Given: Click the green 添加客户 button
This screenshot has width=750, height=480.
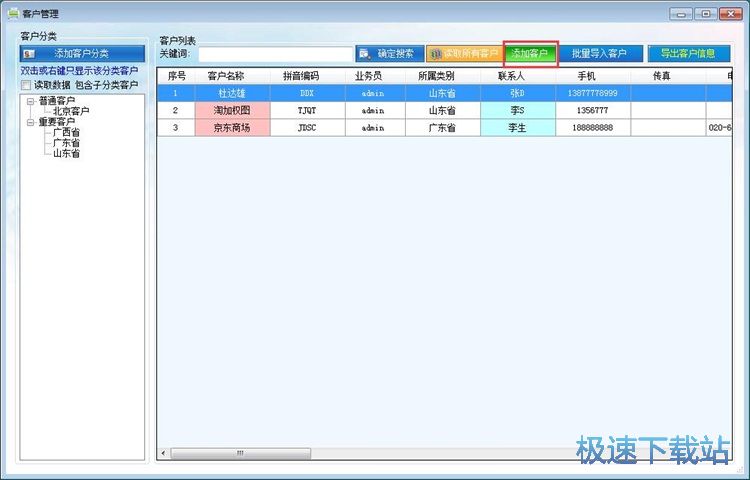Looking at the screenshot, I should click(x=530, y=54).
